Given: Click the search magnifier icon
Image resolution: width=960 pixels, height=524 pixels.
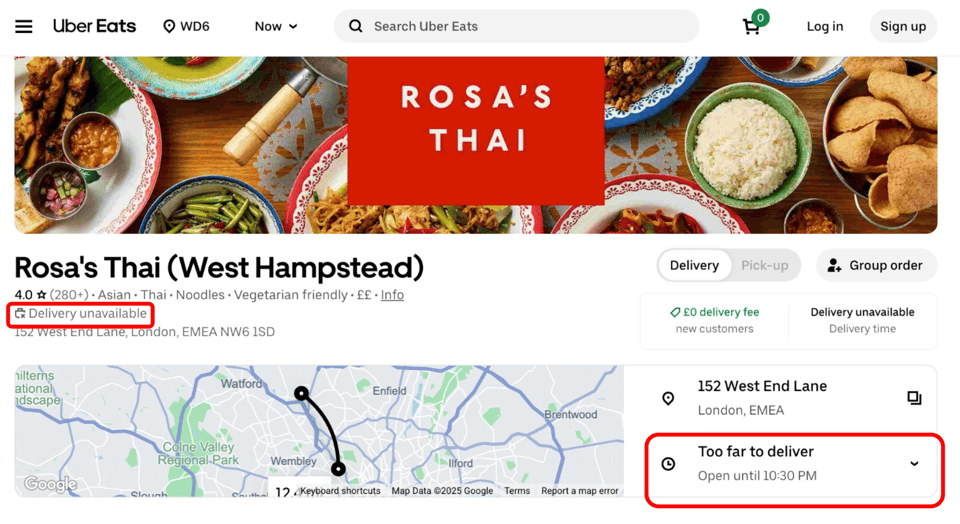Looking at the screenshot, I should [x=356, y=27].
